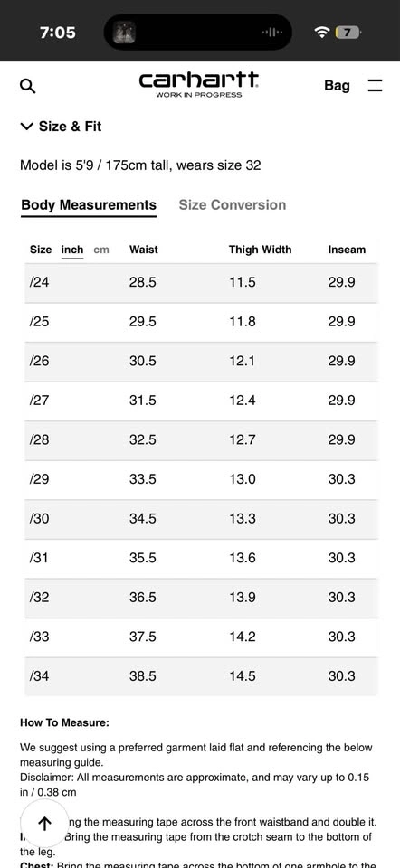Tap the Thigh Width column header
Viewport: 400px width, 868px height.
pos(260,250)
